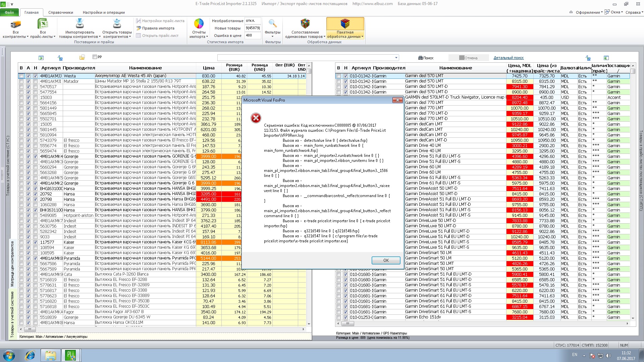
Task: Collapse the ribbon with chevron
Action: 571,12
